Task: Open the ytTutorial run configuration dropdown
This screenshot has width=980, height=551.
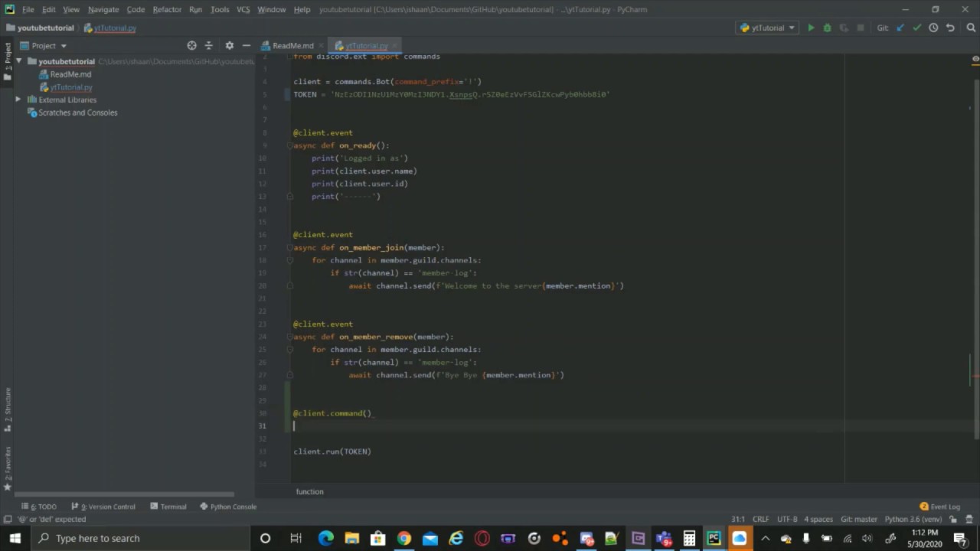Action: (x=767, y=28)
